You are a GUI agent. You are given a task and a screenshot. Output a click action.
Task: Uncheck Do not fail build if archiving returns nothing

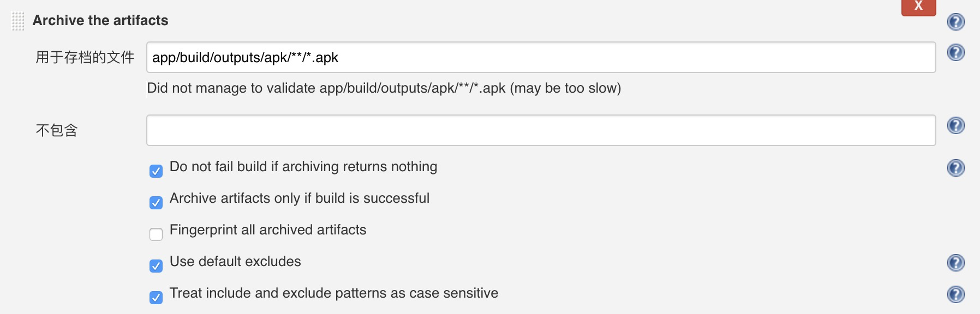click(156, 171)
